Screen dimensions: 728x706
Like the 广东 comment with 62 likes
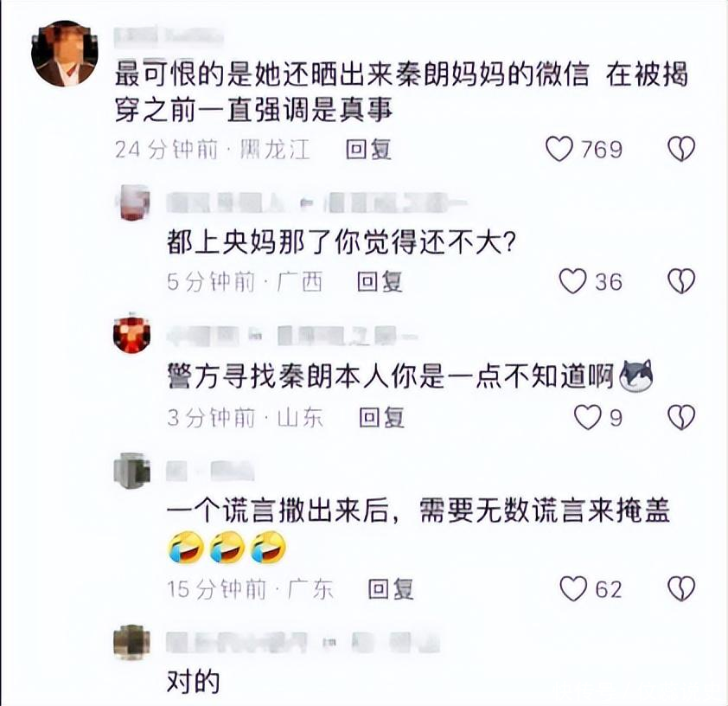[573, 589]
